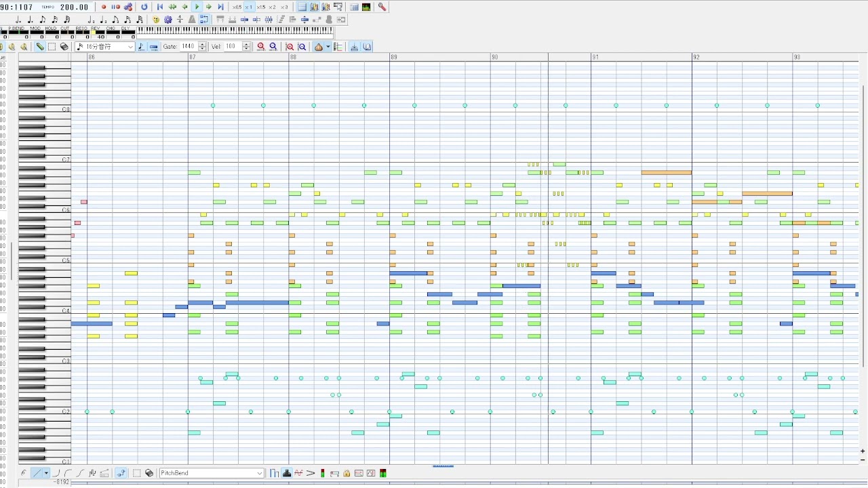Click the accent mark icon in bottom toolbar
This screenshot has height=488, width=868.
pos(311,473)
